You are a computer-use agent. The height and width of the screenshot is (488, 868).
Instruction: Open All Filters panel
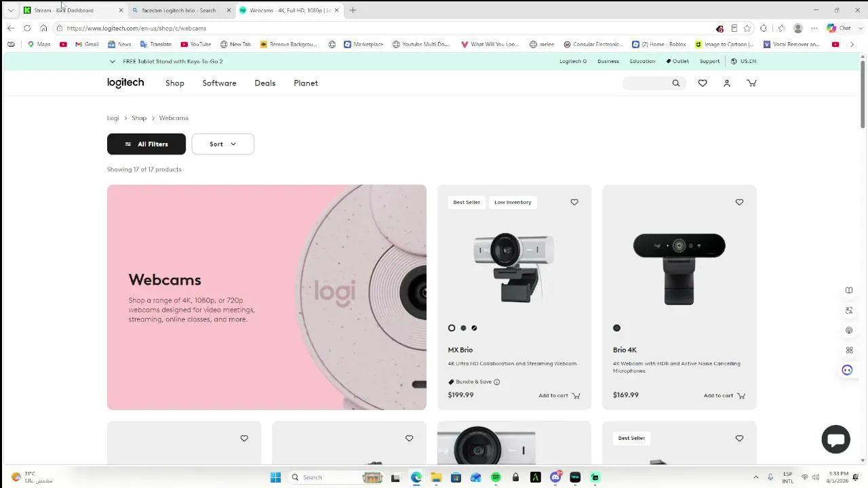pyautogui.click(x=146, y=144)
